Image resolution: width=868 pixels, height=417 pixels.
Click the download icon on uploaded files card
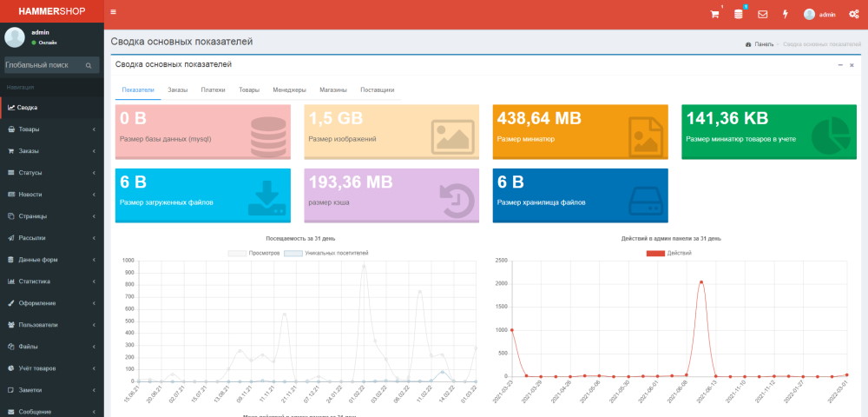pyautogui.click(x=266, y=199)
